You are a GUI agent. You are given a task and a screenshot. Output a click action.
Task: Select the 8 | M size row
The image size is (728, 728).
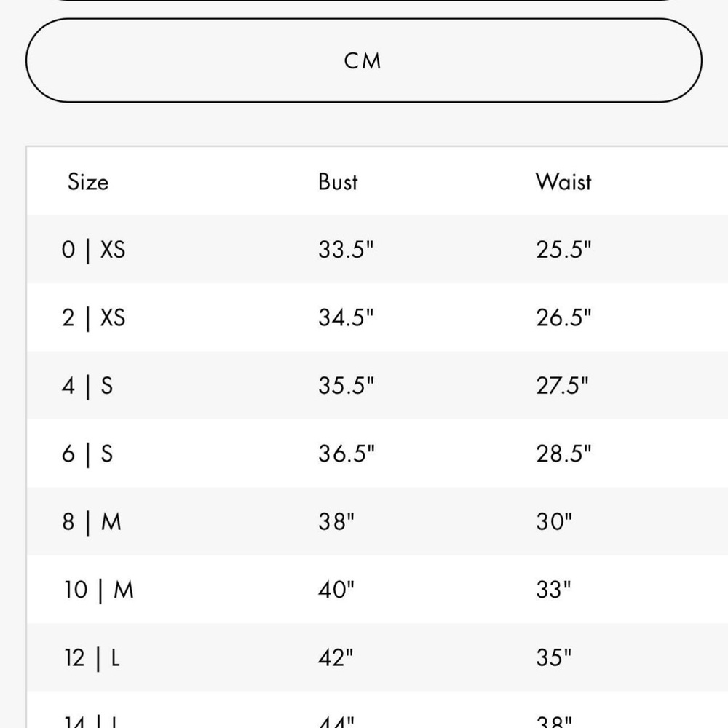point(377,521)
